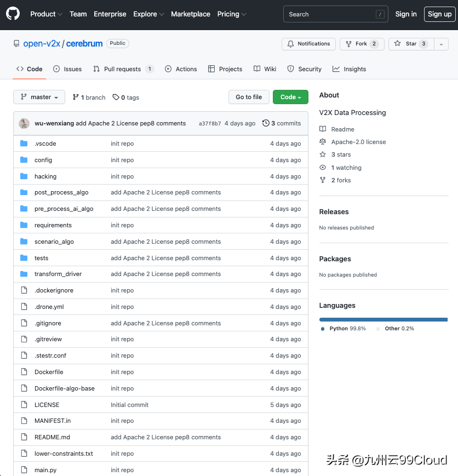Viewport: 458px width, 476px height.
Task: Click the Python 99.8% language link
Action: click(343, 329)
